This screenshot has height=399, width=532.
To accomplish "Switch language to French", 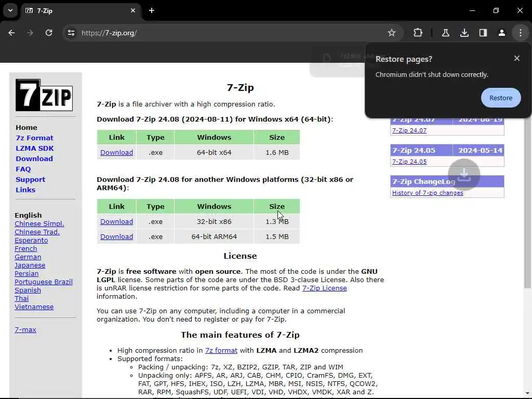I will (26, 249).
